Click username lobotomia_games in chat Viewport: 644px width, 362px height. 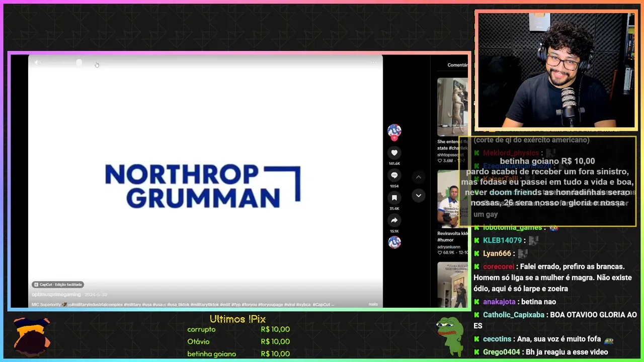pos(512,228)
